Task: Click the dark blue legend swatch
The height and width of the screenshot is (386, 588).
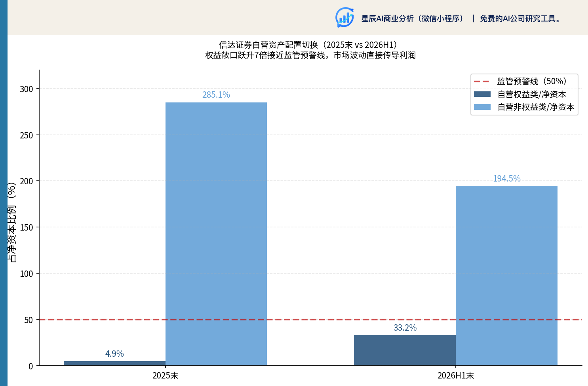Action: click(x=482, y=94)
